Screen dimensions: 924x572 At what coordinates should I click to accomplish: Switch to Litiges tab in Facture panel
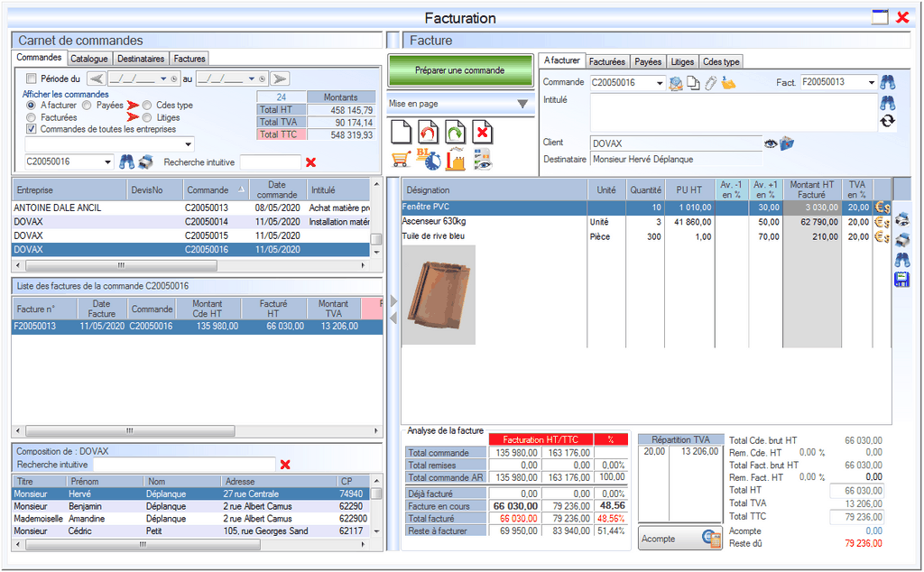click(682, 61)
